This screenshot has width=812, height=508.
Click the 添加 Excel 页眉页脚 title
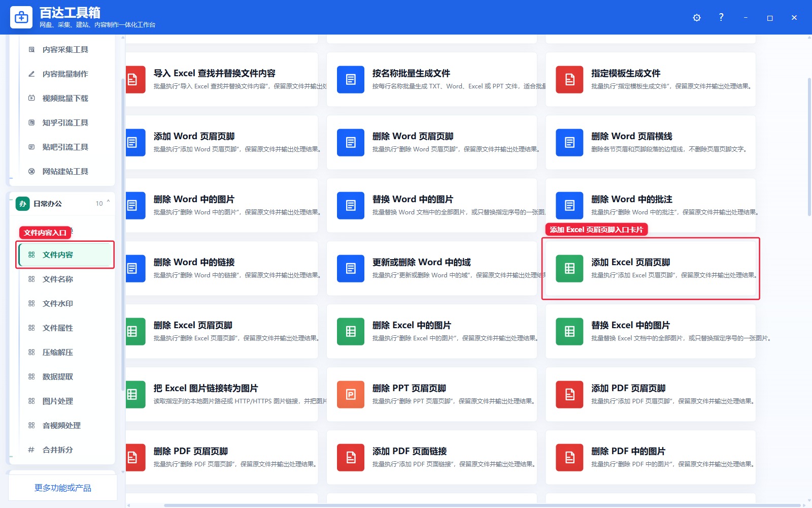(x=631, y=262)
